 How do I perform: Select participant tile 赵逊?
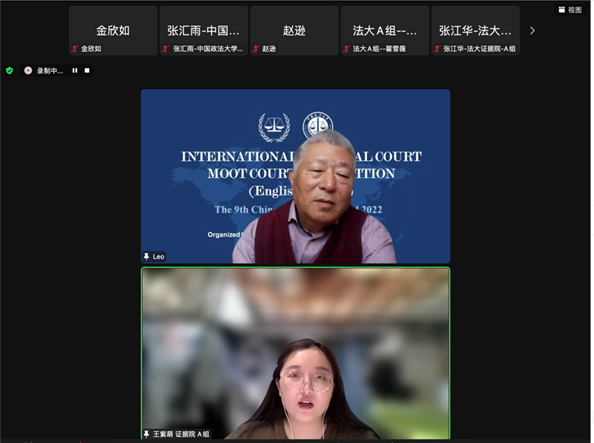(x=294, y=31)
